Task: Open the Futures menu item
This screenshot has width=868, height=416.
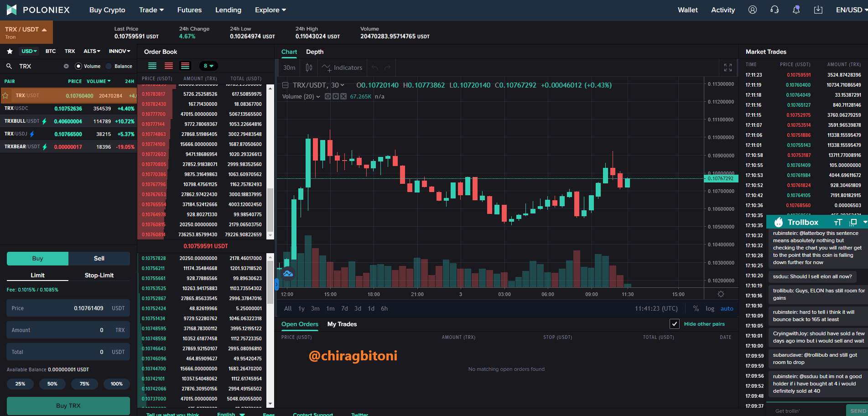Action: coord(189,10)
